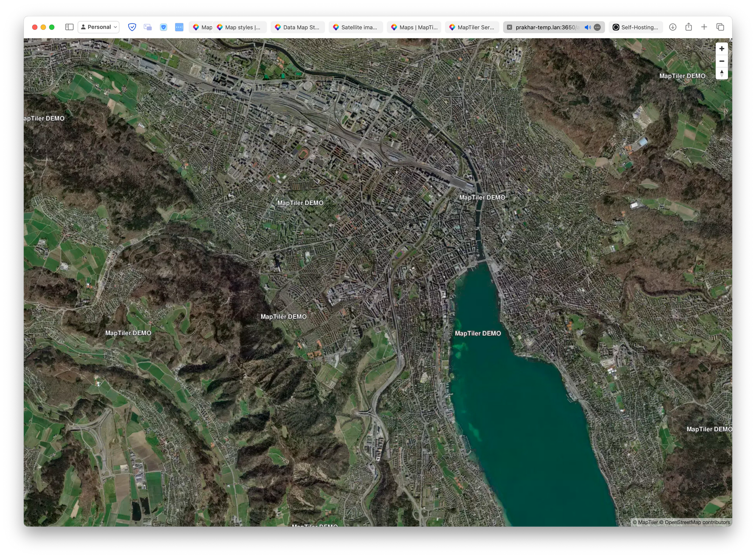The width and height of the screenshot is (756, 558).
Task: Close the prakhar-temp.lan tab
Action: coord(510,27)
